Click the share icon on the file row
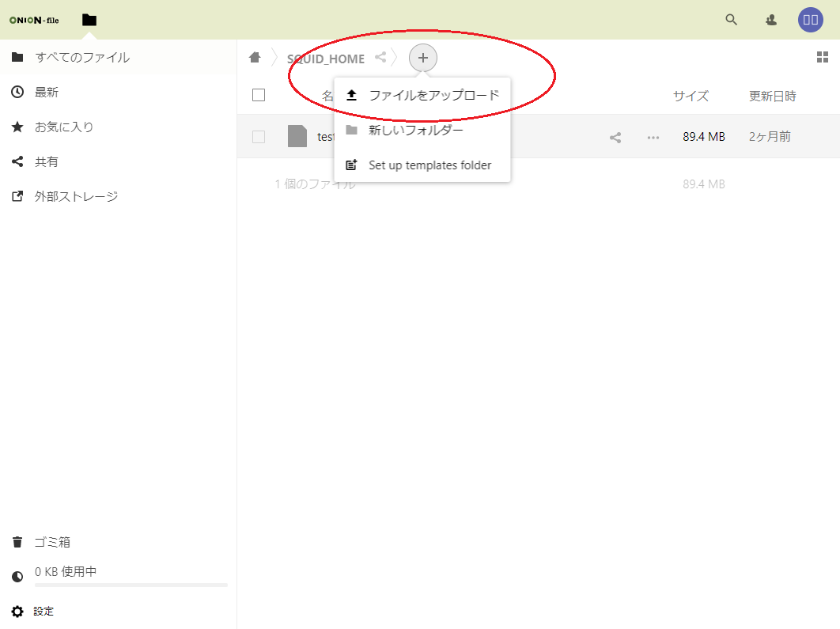The image size is (840, 629). tap(615, 137)
